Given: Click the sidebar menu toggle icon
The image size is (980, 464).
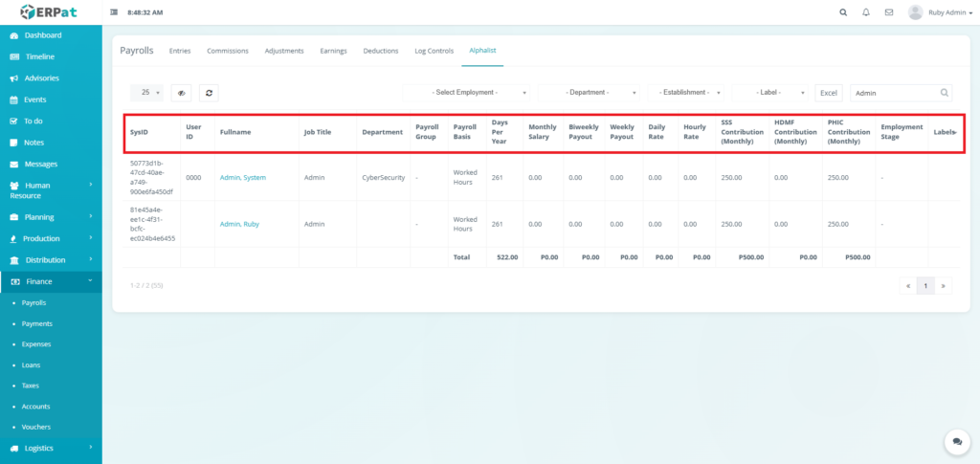Looking at the screenshot, I should coord(115,12).
